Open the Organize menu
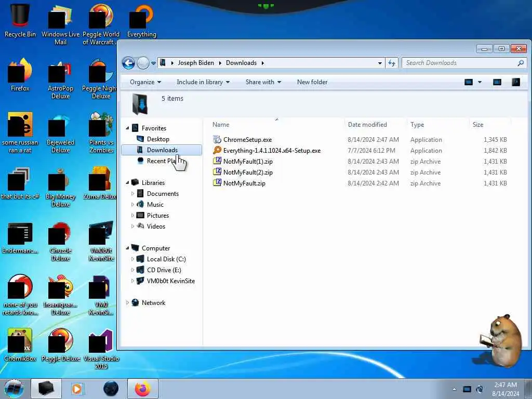The width and height of the screenshot is (532, 399). point(145,82)
